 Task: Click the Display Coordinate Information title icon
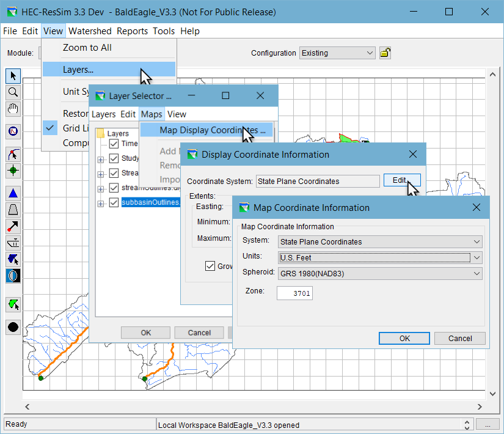192,155
